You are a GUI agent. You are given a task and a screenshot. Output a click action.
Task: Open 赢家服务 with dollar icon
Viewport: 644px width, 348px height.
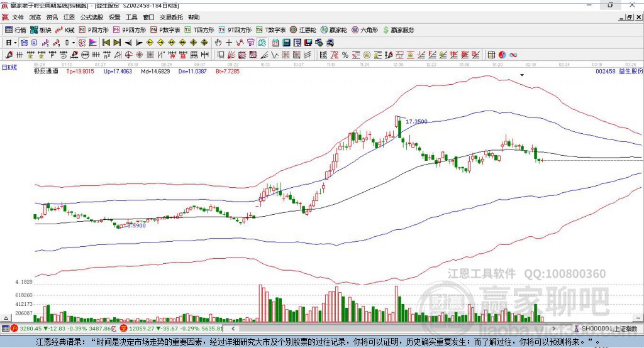pos(398,30)
